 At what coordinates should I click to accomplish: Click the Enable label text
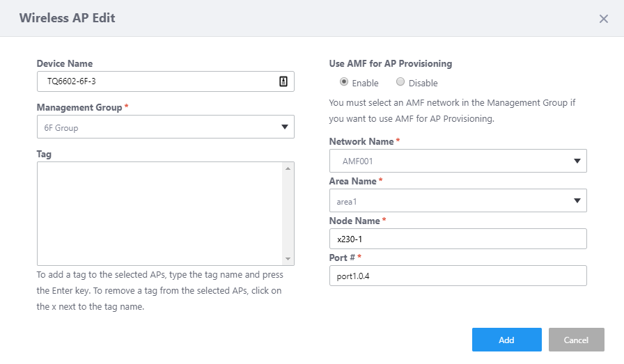tap(365, 83)
